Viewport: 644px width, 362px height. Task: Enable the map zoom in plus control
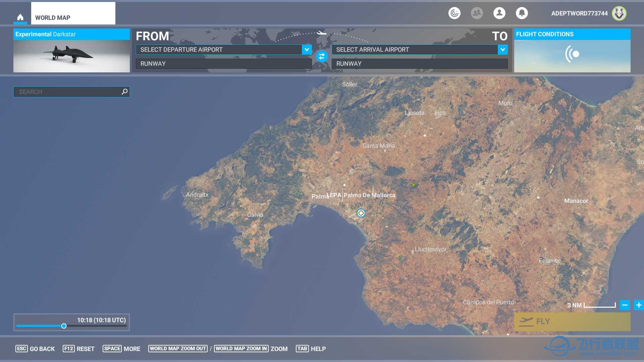pyautogui.click(x=639, y=305)
